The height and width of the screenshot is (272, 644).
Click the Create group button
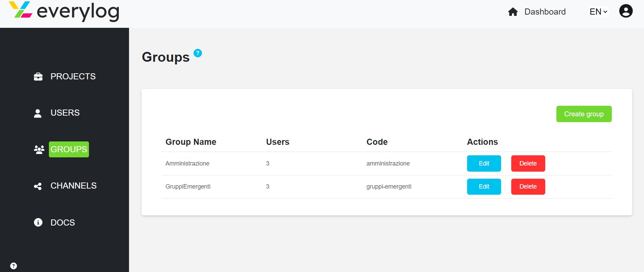pos(584,114)
